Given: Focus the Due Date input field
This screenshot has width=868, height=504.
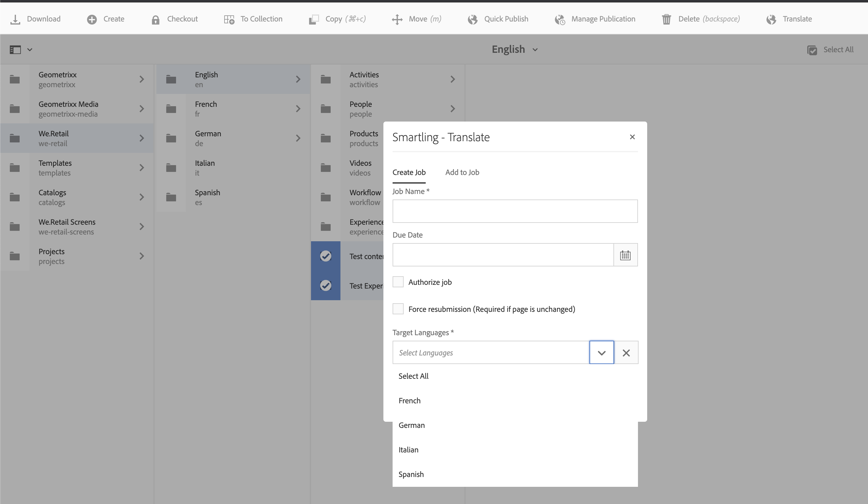Looking at the screenshot, I should [503, 255].
